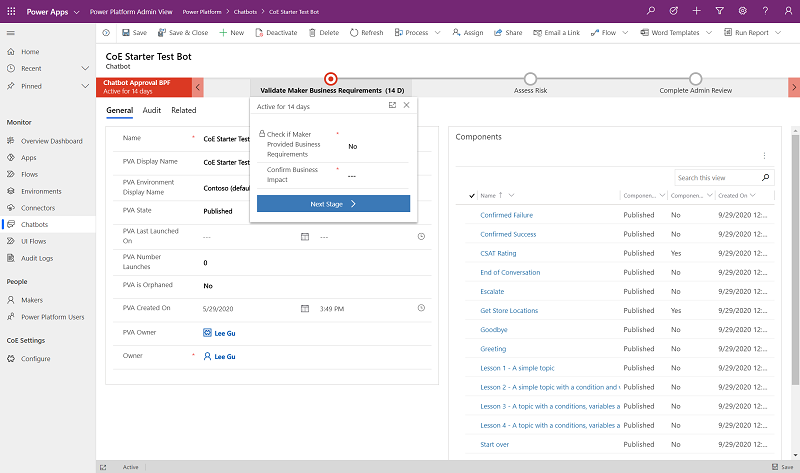Click Delete in the command bar
Screen dimensions: 800x473
tap(324, 33)
